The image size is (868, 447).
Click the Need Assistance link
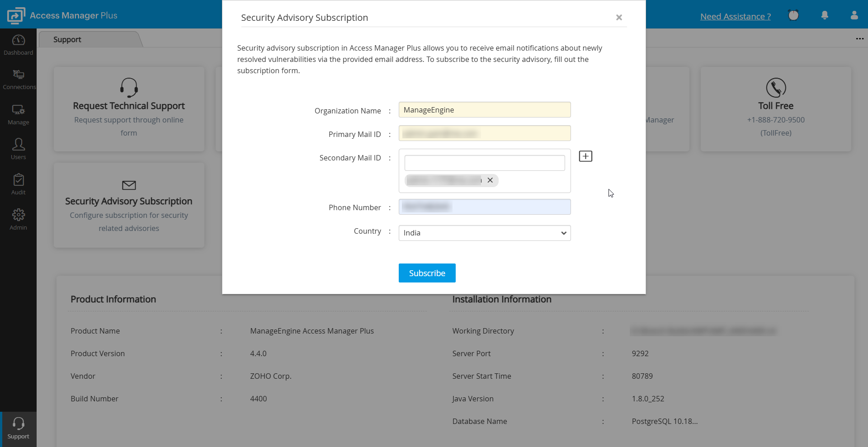pos(735,16)
